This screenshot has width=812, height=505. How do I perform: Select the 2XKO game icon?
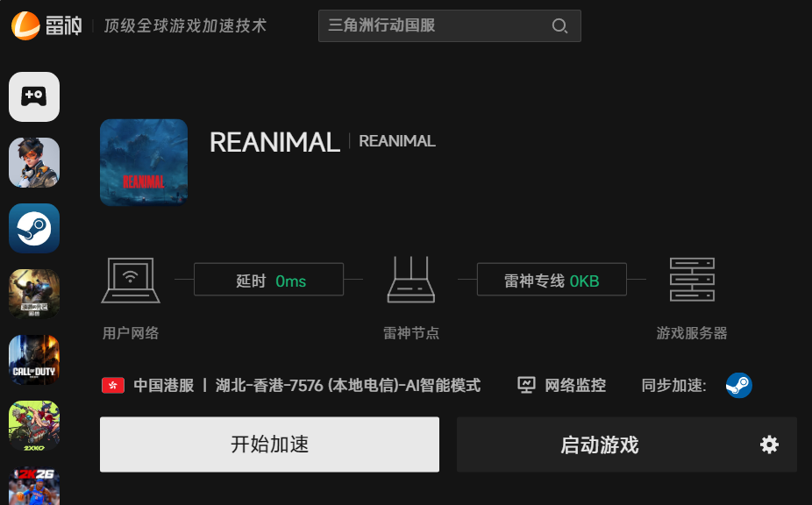tap(34, 426)
